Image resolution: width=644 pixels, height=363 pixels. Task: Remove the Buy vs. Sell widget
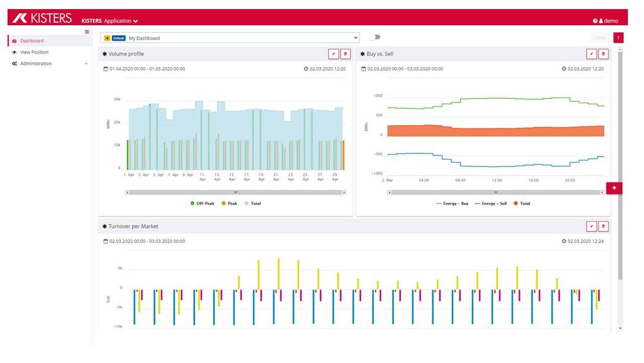point(603,54)
